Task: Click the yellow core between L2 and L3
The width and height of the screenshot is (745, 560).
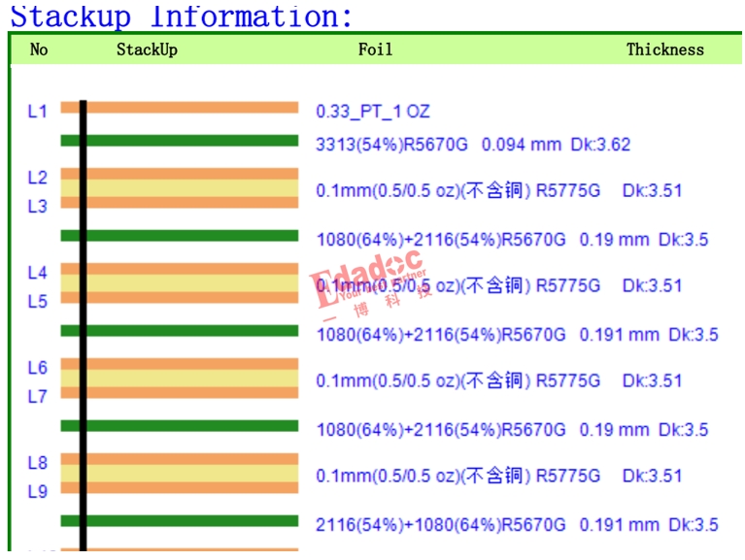Action: [x=180, y=188]
